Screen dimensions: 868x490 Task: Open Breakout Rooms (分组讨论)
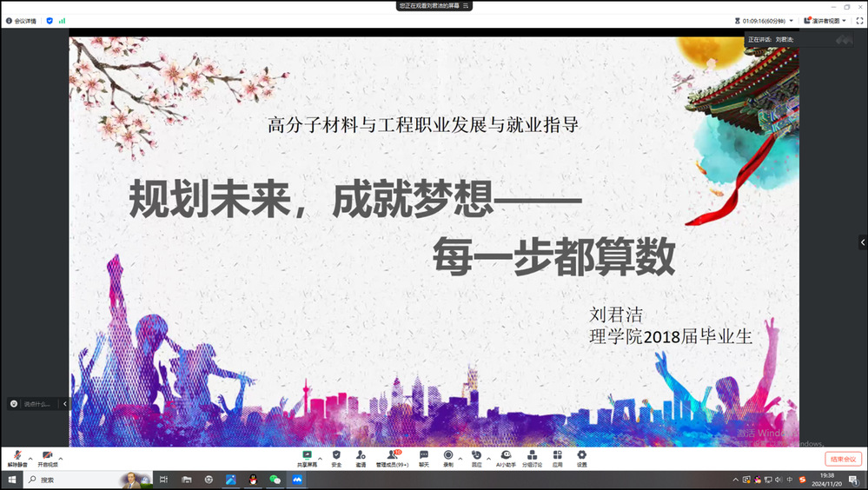tap(532, 456)
